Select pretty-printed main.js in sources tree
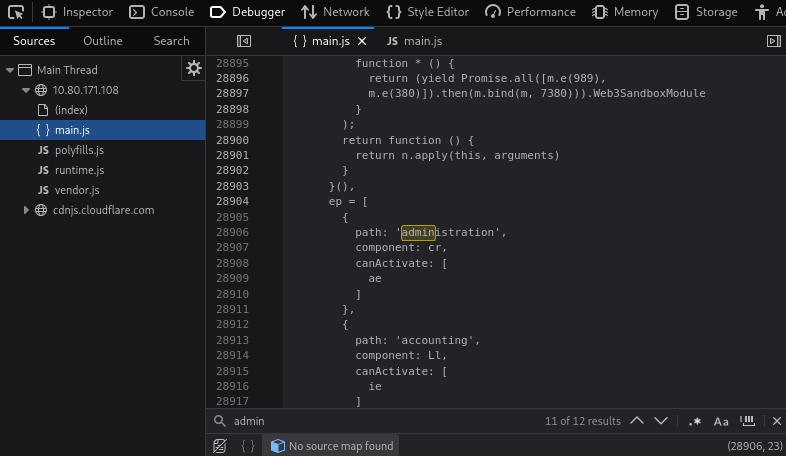Screen dimensions: 786x456 click(x=102, y=130)
